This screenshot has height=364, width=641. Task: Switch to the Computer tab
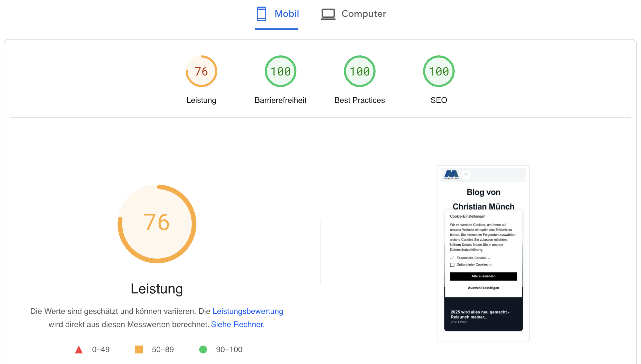click(353, 14)
